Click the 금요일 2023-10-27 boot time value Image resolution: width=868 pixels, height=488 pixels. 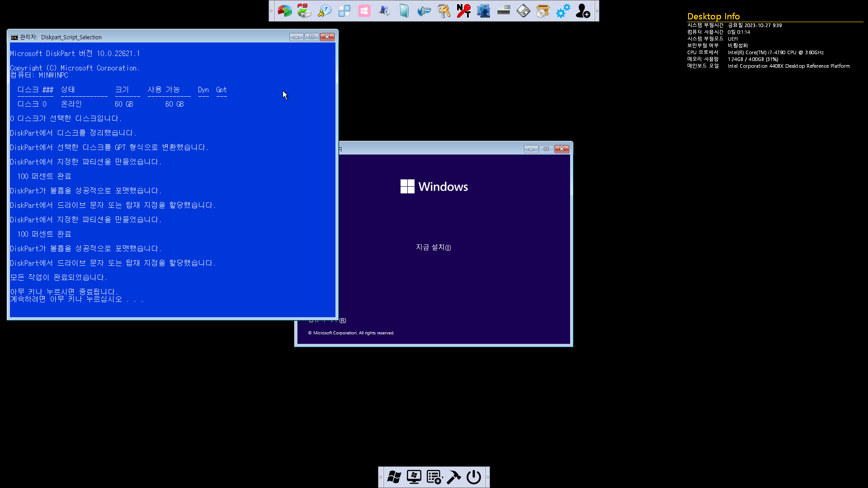(x=755, y=25)
